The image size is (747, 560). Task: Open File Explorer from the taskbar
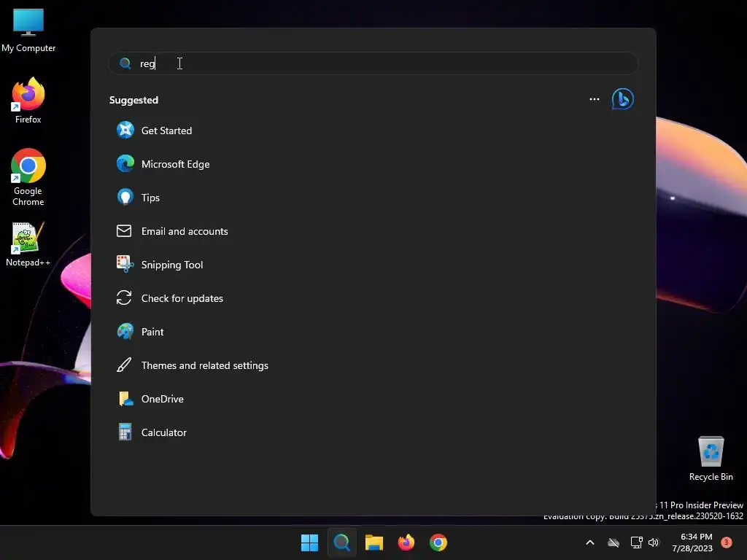pyautogui.click(x=374, y=542)
